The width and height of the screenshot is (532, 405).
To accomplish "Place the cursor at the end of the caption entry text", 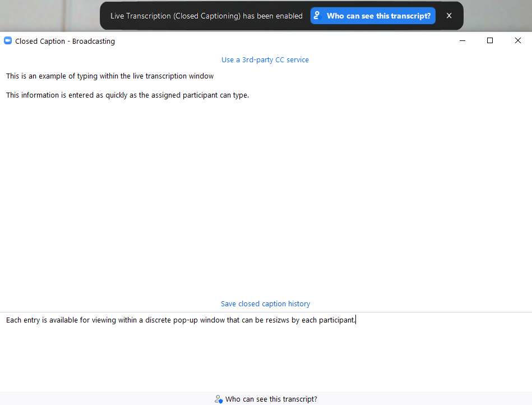I will [355, 320].
